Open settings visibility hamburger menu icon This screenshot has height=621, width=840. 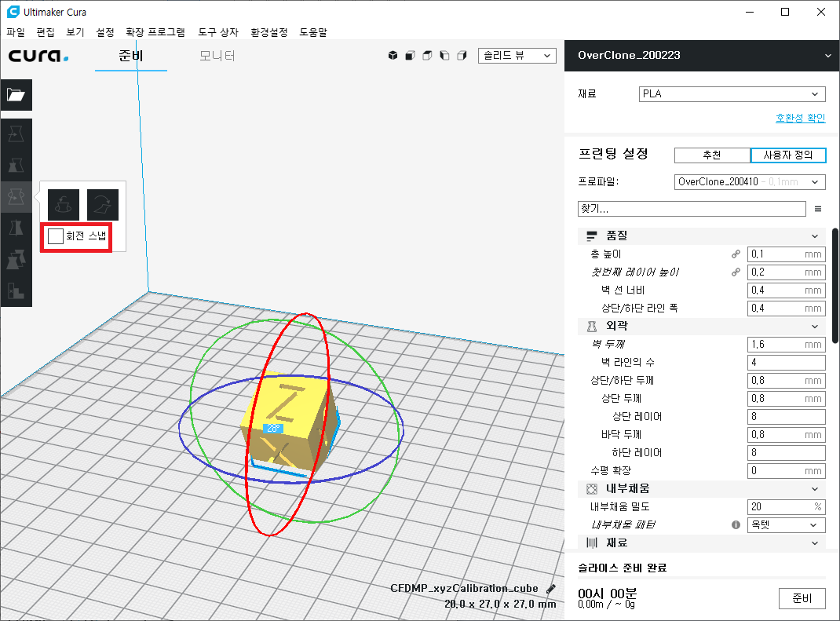[818, 209]
